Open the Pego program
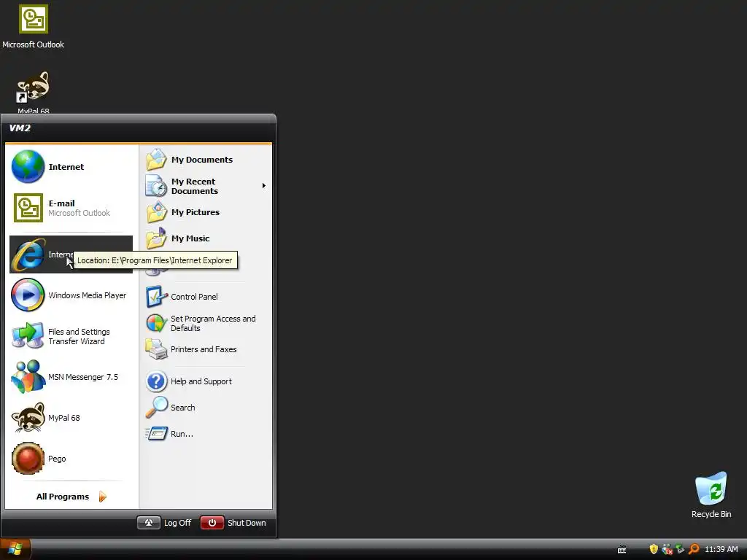 point(71,459)
